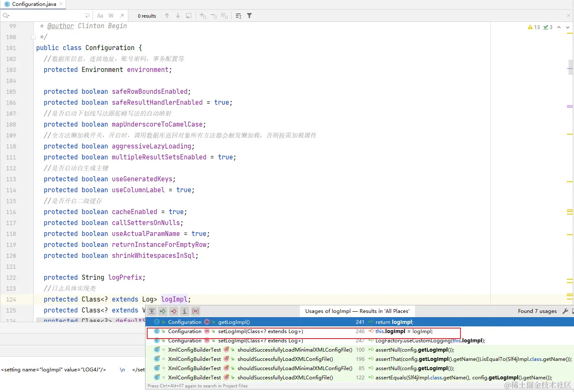Open the usages popup settings wrench
The height and width of the screenshot is (392, 574).
coord(565,311)
